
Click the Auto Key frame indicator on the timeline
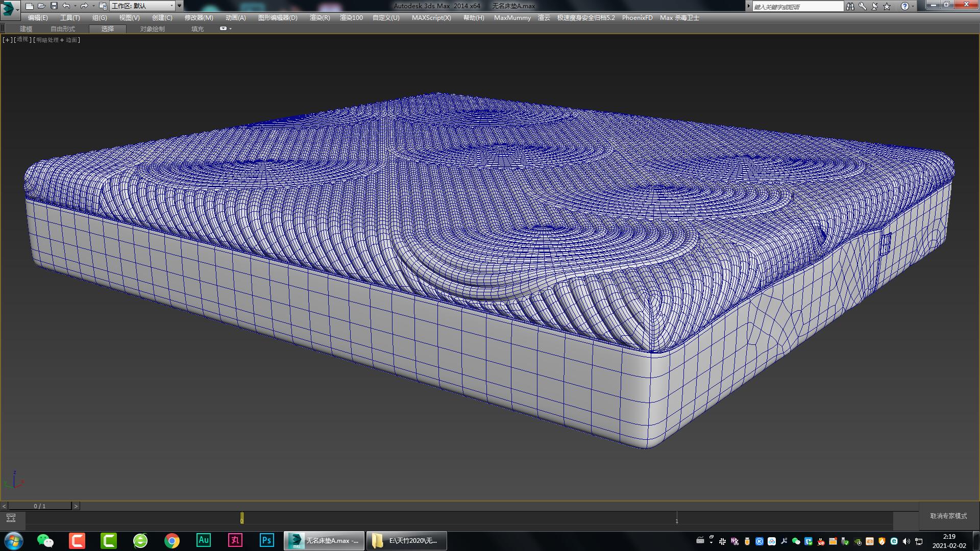(241, 517)
